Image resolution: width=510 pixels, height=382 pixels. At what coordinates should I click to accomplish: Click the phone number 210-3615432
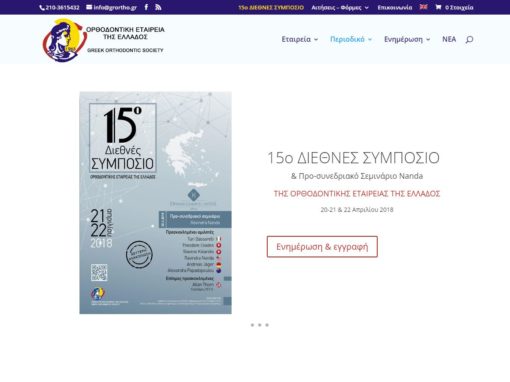pyautogui.click(x=62, y=7)
